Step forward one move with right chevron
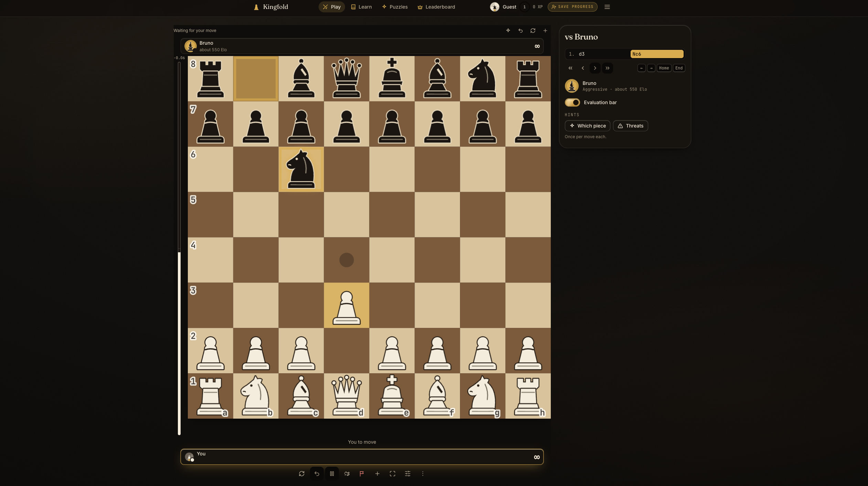 point(595,68)
